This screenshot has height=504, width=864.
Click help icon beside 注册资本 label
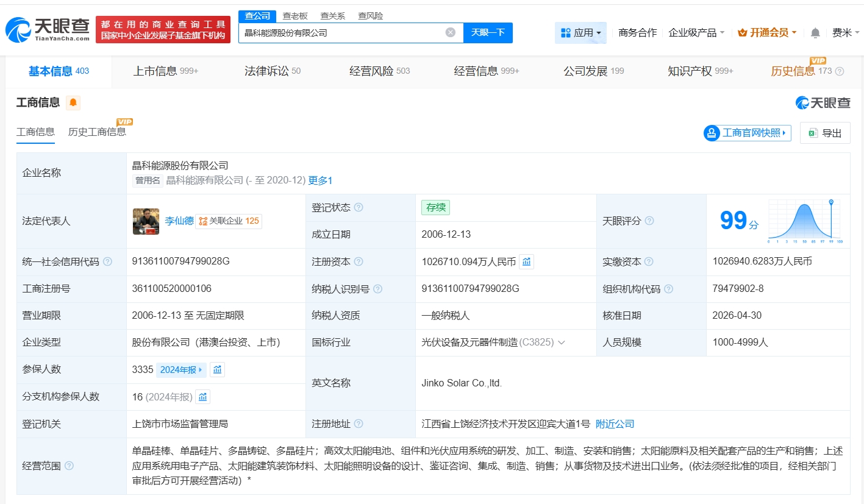coord(359,261)
